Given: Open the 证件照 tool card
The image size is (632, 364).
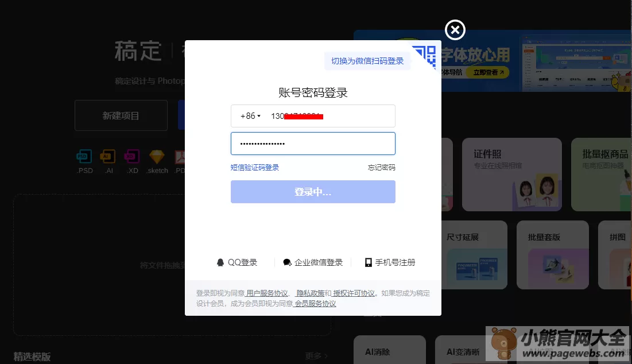Looking at the screenshot, I should [512, 175].
